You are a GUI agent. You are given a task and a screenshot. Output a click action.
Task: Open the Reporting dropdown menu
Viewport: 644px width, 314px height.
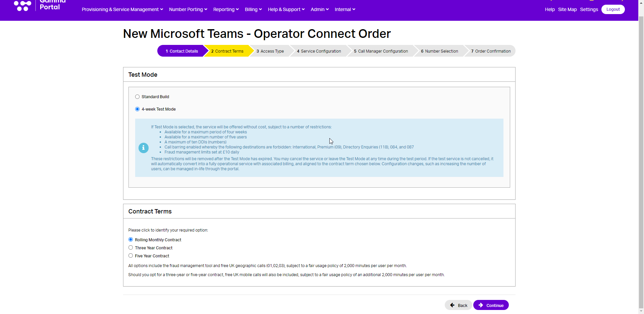coord(226,9)
